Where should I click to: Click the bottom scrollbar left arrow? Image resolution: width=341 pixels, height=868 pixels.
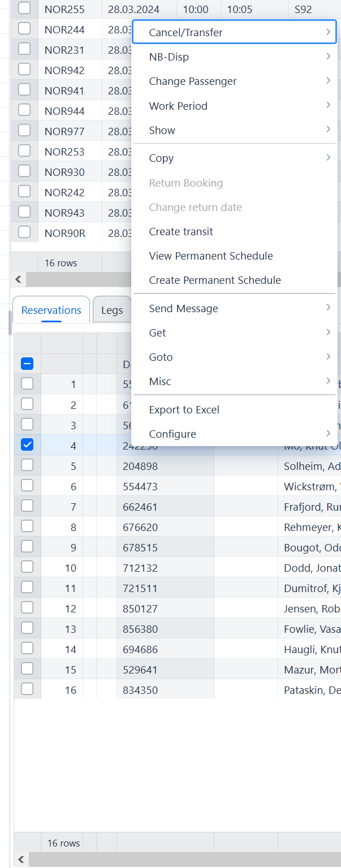(21, 860)
